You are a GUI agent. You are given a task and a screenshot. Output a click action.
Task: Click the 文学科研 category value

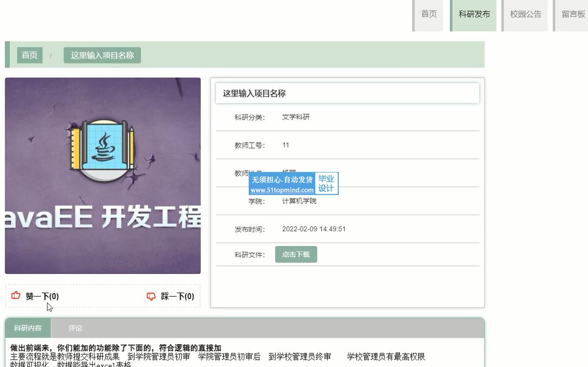(x=296, y=117)
